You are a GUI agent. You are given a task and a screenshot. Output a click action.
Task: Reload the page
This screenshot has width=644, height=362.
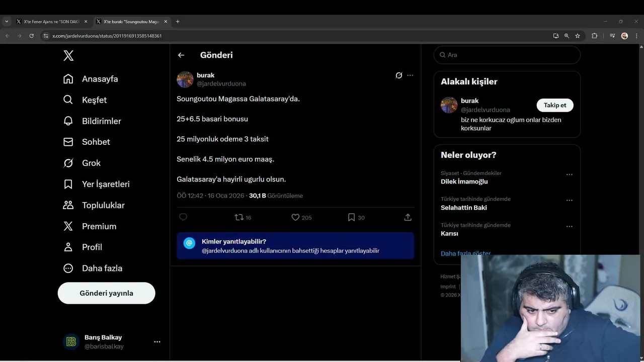(x=32, y=36)
